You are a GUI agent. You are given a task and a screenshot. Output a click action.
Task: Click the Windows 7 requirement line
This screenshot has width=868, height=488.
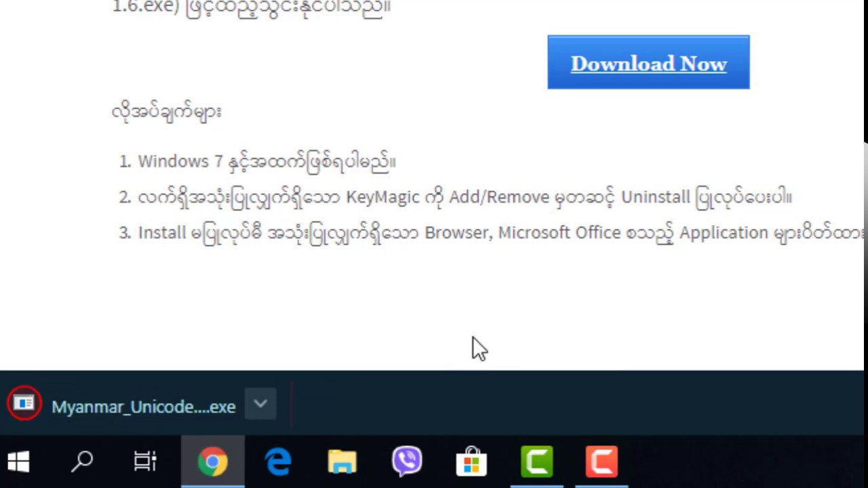[267, 161]
